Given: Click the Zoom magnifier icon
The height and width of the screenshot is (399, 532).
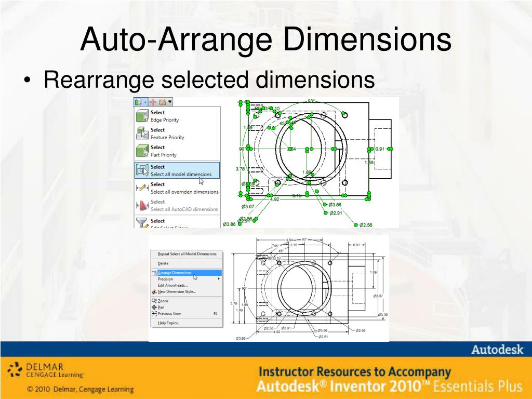Looking at the screenshot, I should tap(154, 301).
